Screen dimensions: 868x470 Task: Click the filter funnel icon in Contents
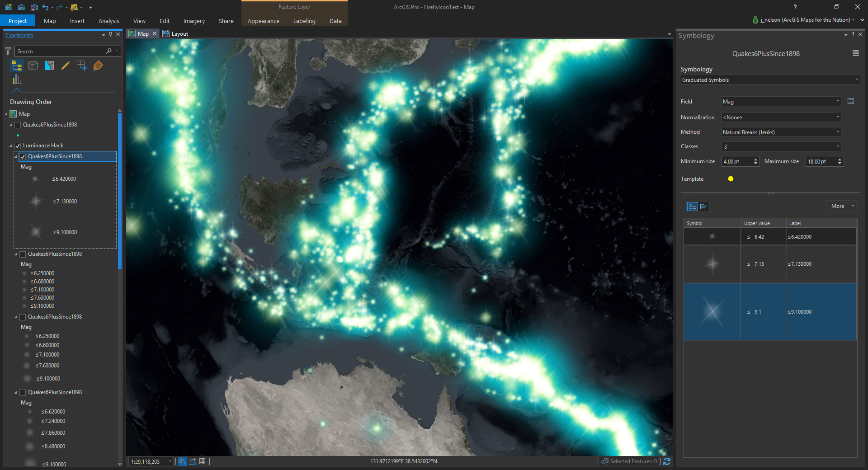click(x=8, y=51)
